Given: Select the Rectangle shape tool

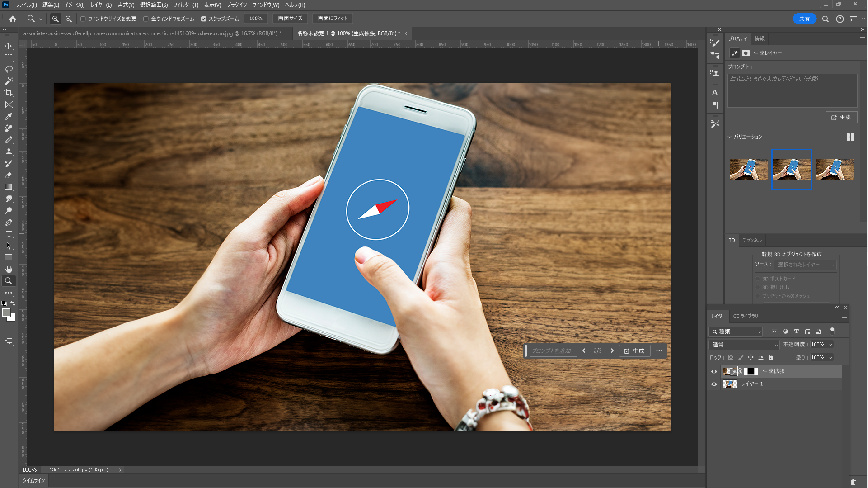Looking at the screenshot, I should click(x=9, y=257).
